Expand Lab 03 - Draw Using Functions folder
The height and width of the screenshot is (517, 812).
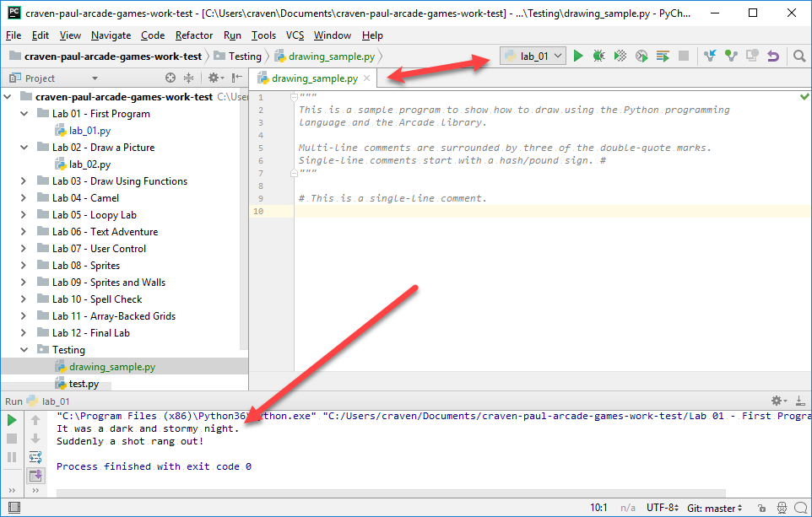[24, 181]
